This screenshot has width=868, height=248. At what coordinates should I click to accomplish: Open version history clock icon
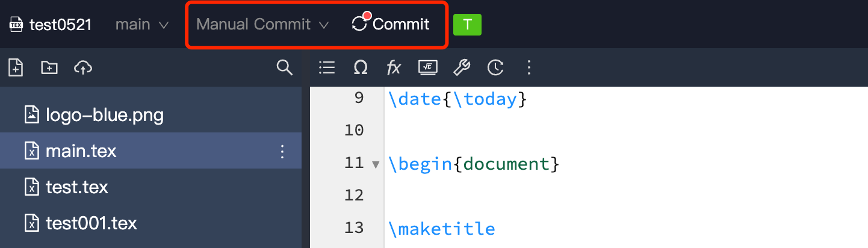pos(495,68)
